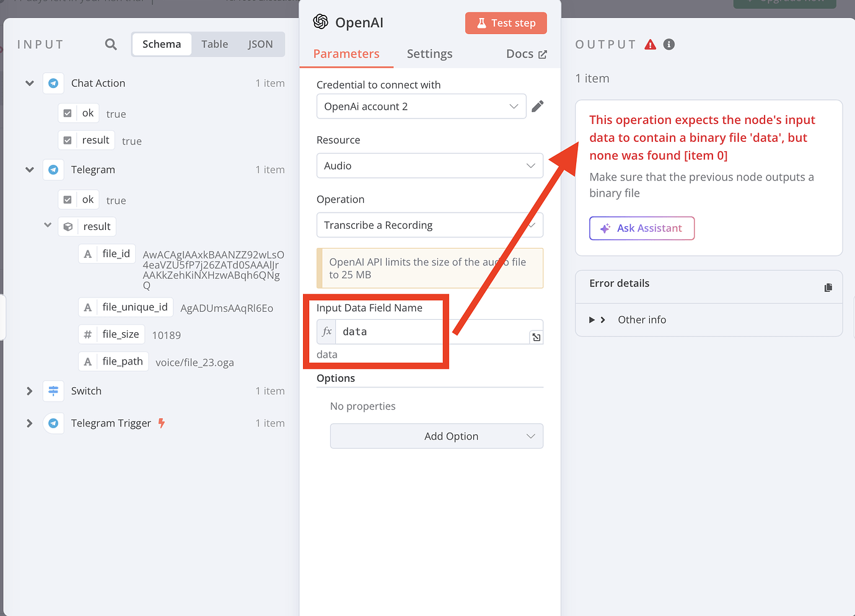Screen dimensions: 855x616
Task: Click the OpenAI logo icon
Action: (320, 22)
